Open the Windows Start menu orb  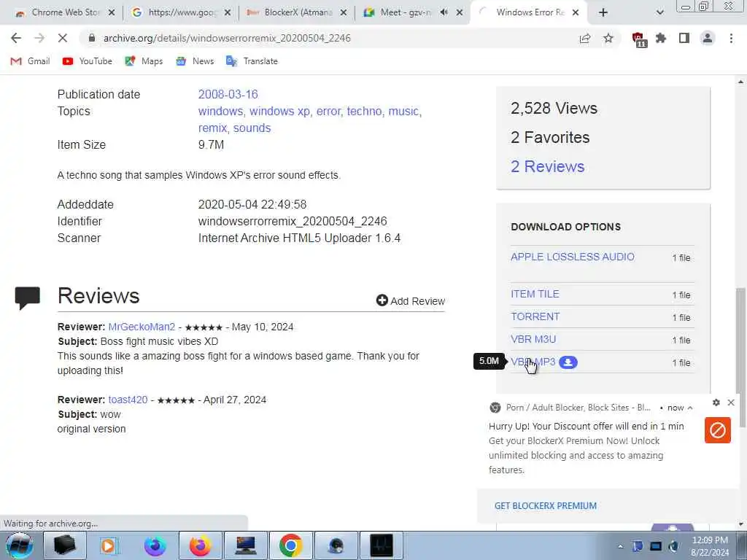coord(20,545)
